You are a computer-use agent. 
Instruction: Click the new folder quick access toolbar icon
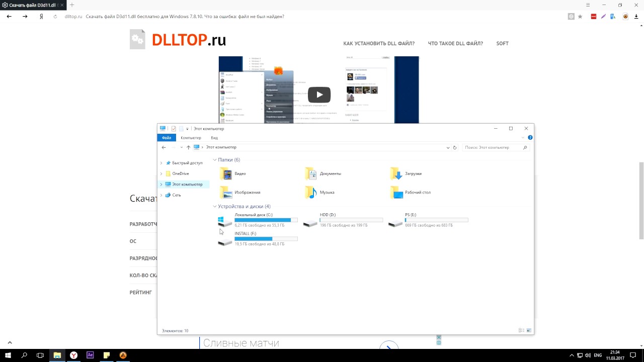[x=181, y=129]
